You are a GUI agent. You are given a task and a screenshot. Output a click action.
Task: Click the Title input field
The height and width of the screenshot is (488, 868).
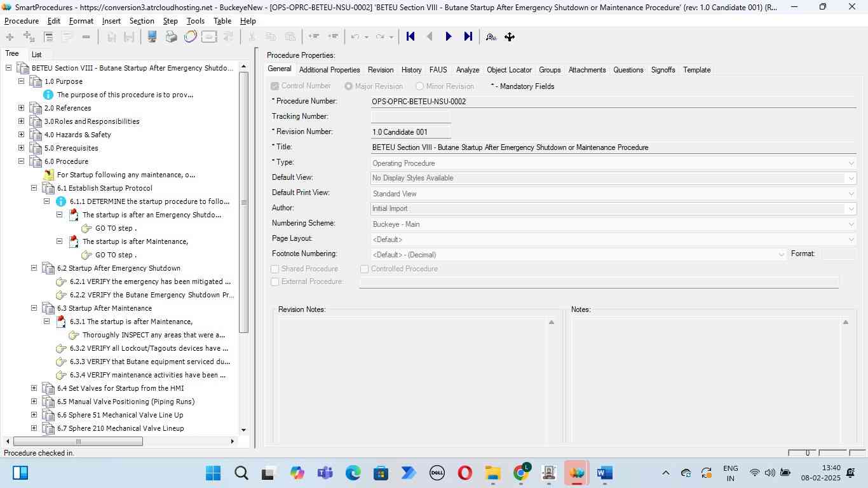[614, 147]
